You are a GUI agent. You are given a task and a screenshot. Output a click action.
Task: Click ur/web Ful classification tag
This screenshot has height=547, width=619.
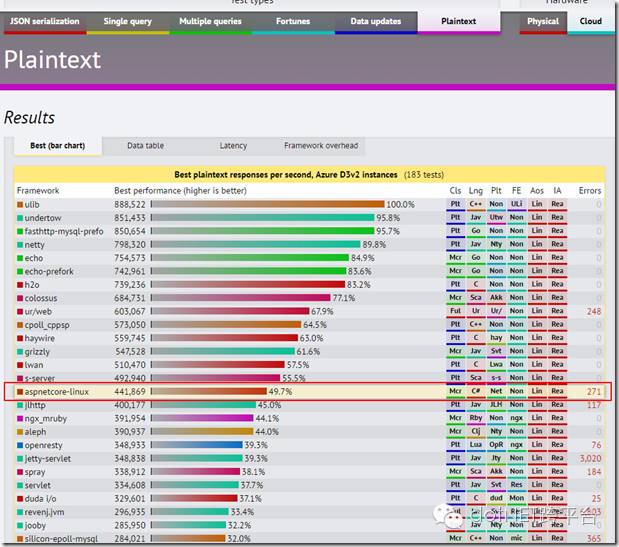click(x=455, y=311)
